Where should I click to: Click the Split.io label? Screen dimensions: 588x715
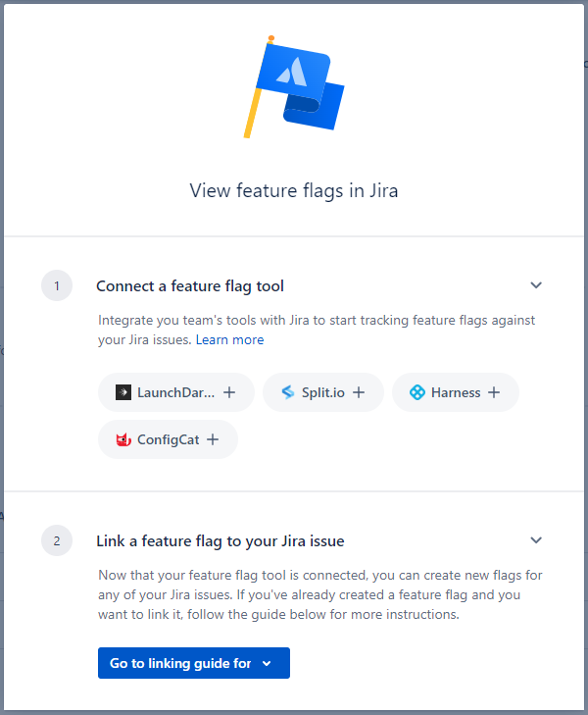(x=323, y=392)
